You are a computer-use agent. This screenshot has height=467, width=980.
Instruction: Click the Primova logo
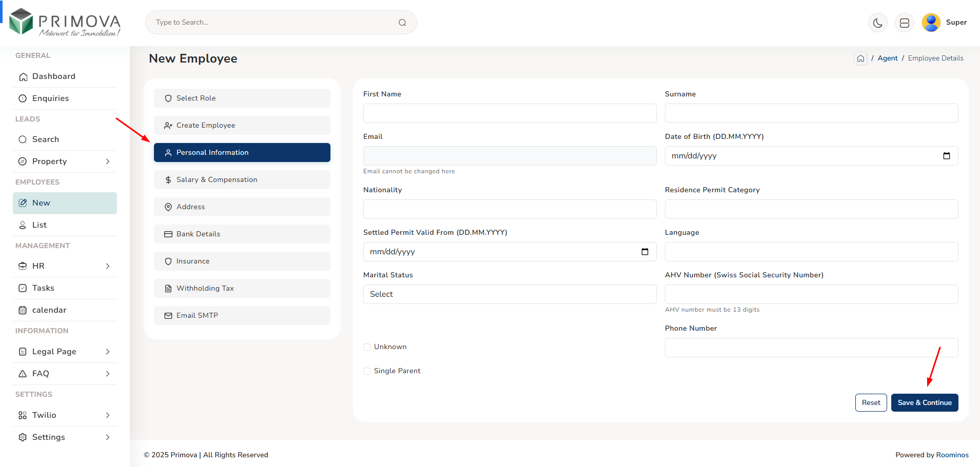pos(65,23)
